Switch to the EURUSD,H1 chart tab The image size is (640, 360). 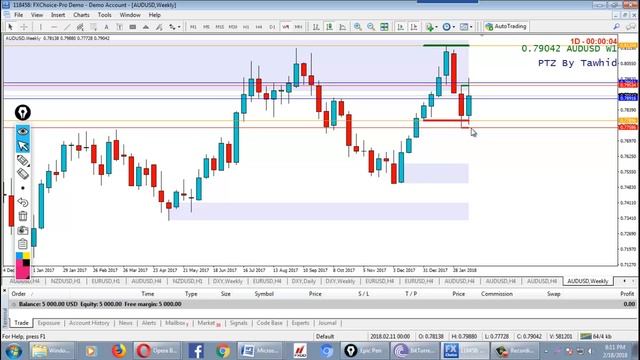[106, 281]
